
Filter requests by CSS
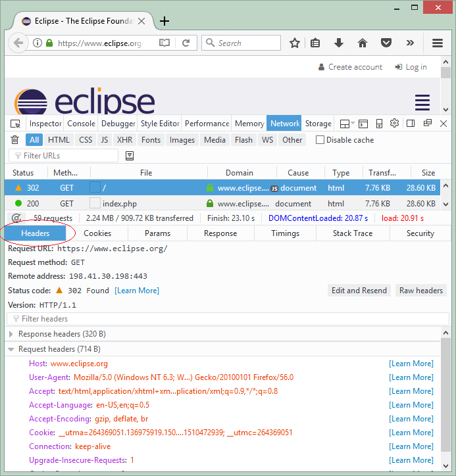tap(86, 140)
